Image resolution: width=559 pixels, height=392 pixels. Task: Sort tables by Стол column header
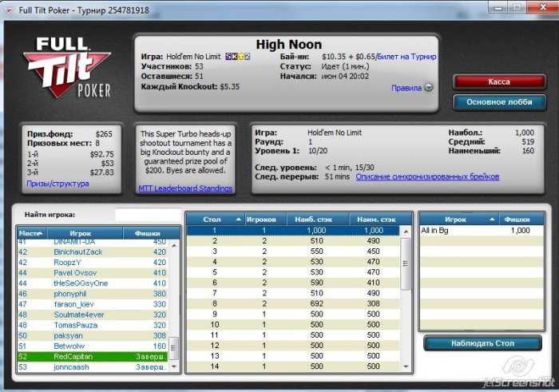click(216, 218)
